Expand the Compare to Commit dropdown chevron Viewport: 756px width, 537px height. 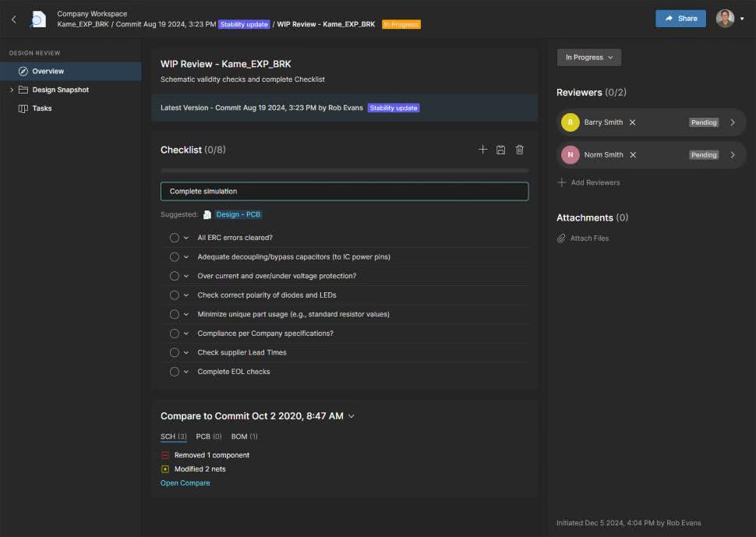point(352,416)
